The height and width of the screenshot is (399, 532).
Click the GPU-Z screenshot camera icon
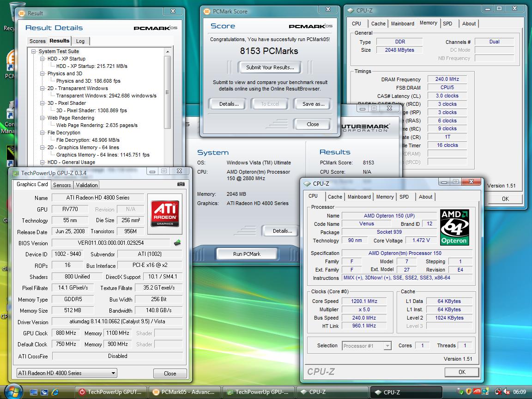click(181, 184)
